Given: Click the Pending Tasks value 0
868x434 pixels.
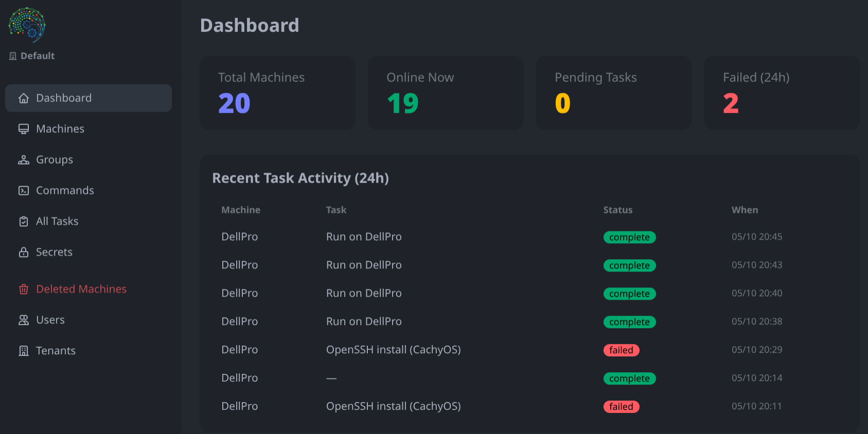Looking at the screenshot, I should point(563,103).
